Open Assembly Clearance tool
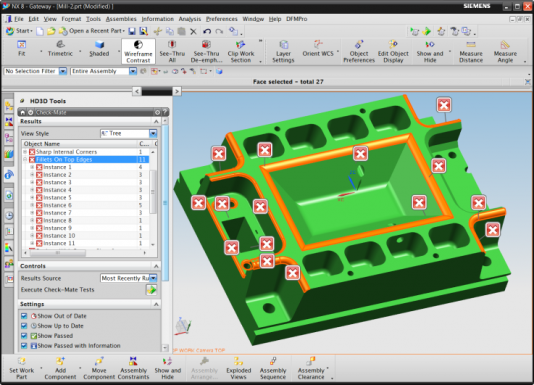The height and width of the screenshot is (385, 534). (311, 368)
